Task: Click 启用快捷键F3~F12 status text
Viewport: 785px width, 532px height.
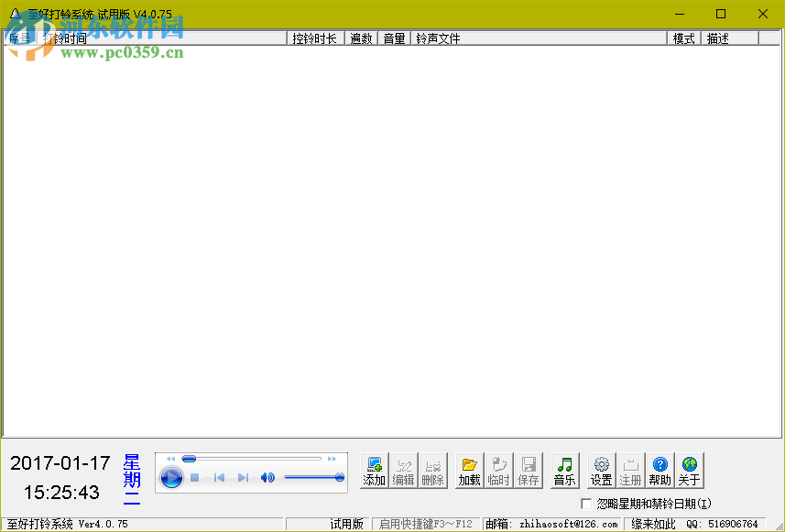Action: [x=426, y=524]
